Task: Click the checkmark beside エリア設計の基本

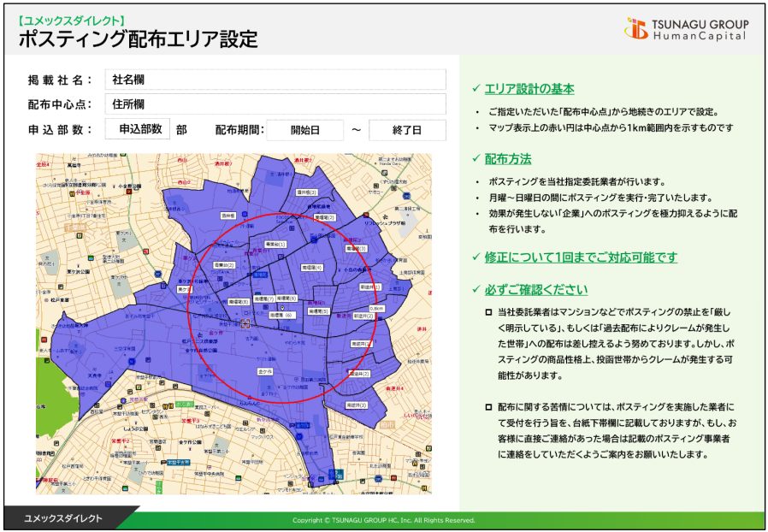Action: [476, 89]
